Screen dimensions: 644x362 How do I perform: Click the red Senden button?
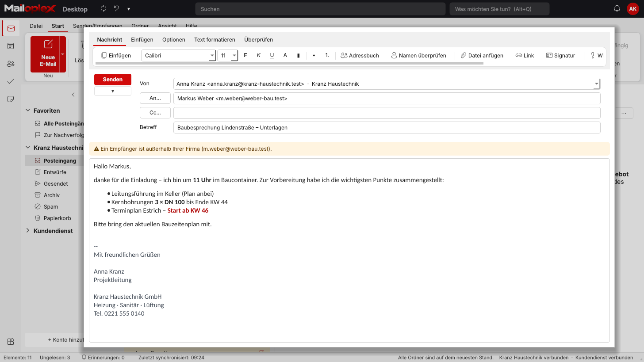(x=113, y=80)
